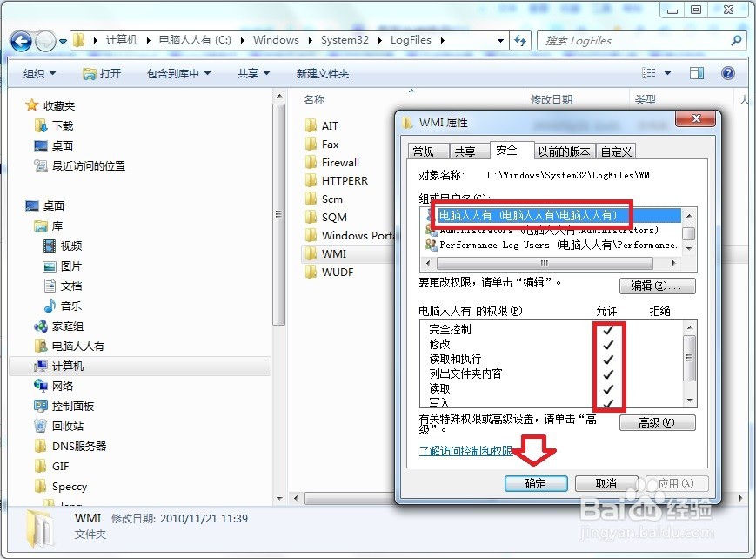Image resolution: width=756 pixels, height=559 pixels.
Task: Uncheck Allow for the 写入 permission
Action: pos(609,402)
